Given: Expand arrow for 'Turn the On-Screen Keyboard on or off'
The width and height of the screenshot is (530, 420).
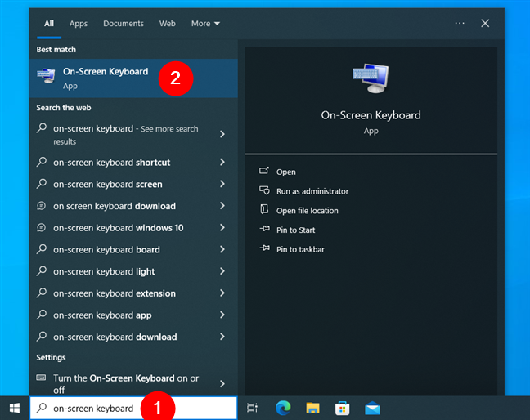Looking at the screenshot, I should [222, 384].
